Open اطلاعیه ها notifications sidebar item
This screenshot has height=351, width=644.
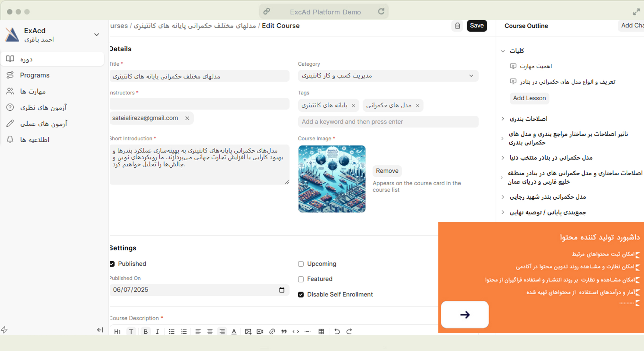pyautogui.click(x=35, y=140)
